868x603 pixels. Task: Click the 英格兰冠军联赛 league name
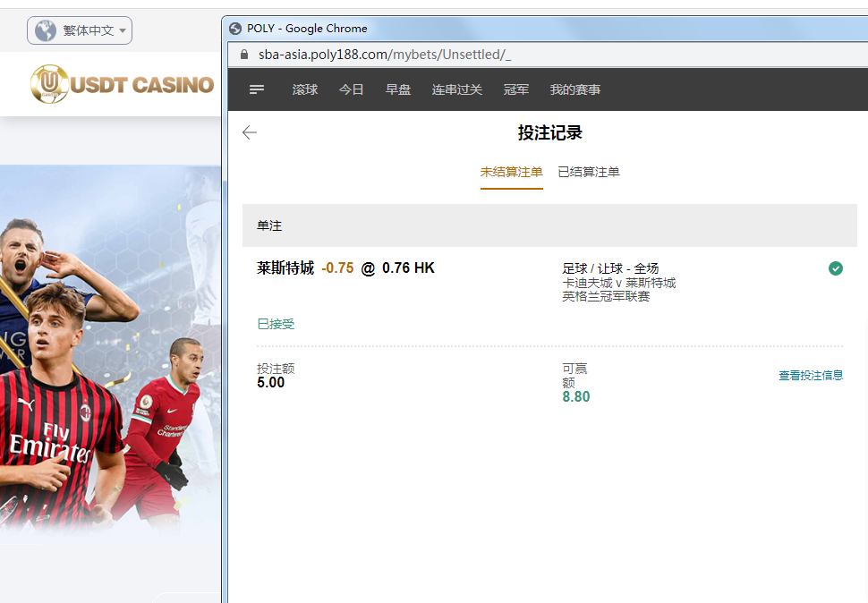point(606,296)
